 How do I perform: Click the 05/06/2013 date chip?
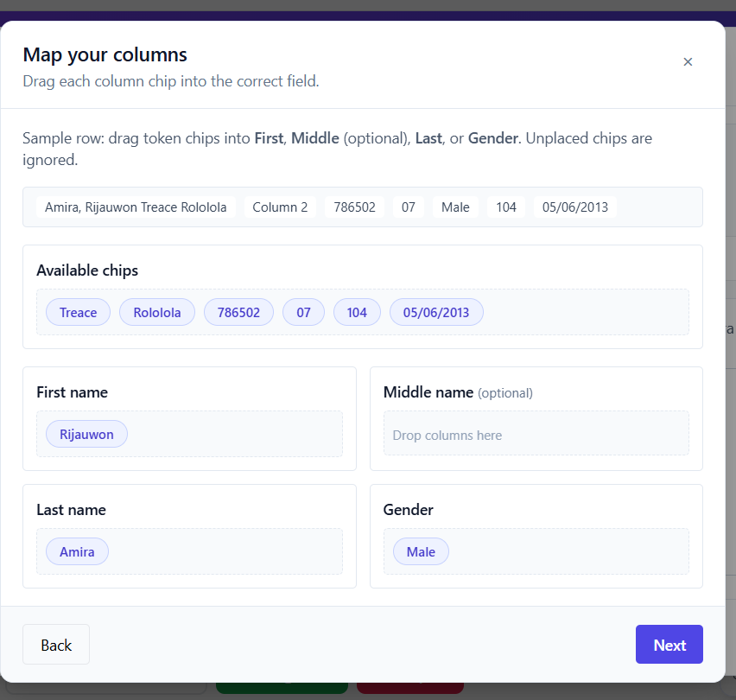[436, 312]
